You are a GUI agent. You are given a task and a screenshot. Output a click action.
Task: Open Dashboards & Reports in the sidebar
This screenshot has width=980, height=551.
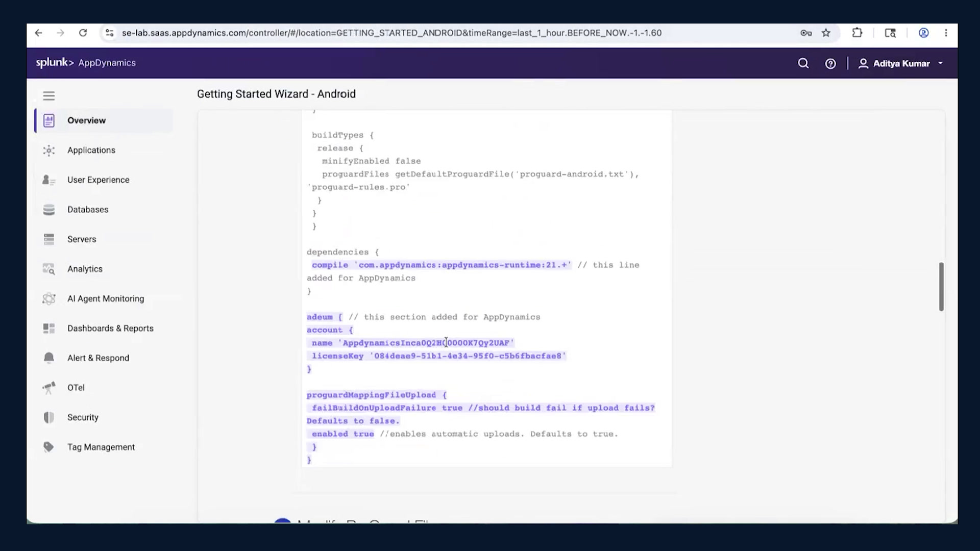(x=104, y=328)
